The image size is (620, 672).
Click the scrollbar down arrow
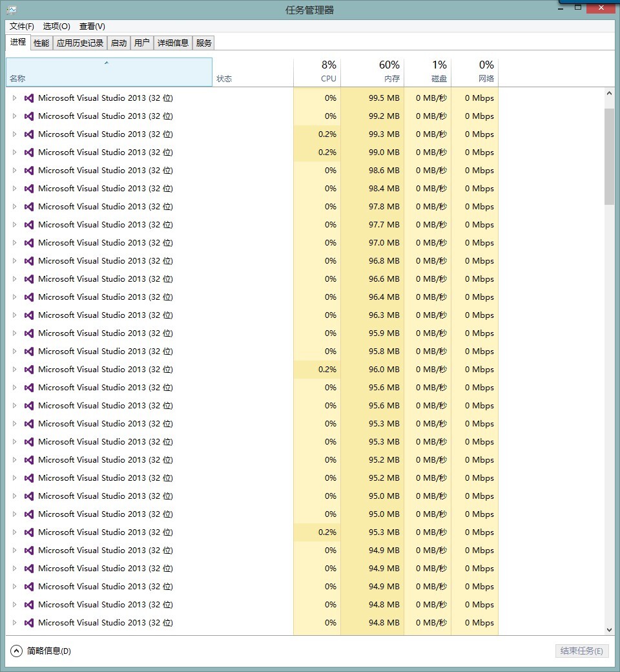point(609,629)
